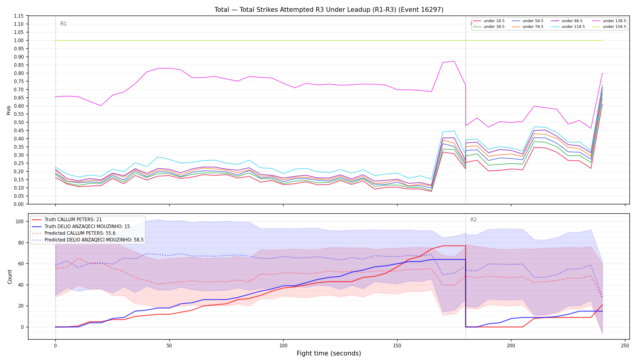637x364 pixels.
Task: Click the chart title mentioning Event 16297
Action: tap(329, 10)
